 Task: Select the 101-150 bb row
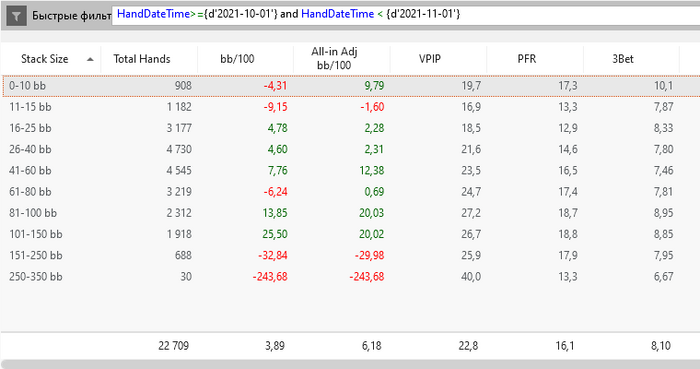click(350, 234)
